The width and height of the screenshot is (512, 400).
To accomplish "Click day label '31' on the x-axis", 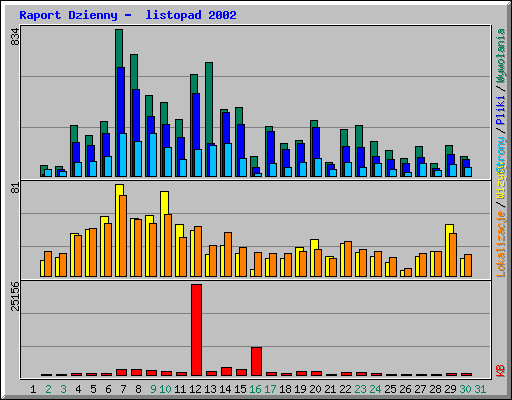I will 480,389.
